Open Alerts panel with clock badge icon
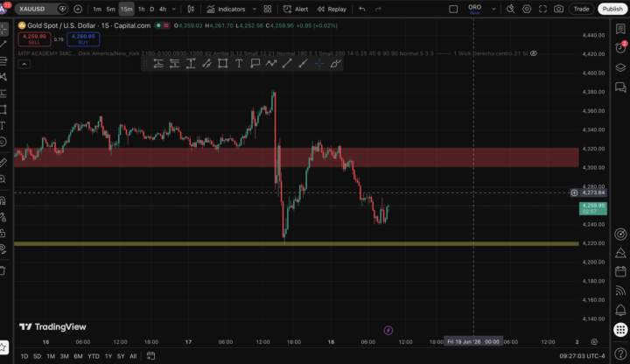This screenshot has width=630, height=364. tap(620, 48)
